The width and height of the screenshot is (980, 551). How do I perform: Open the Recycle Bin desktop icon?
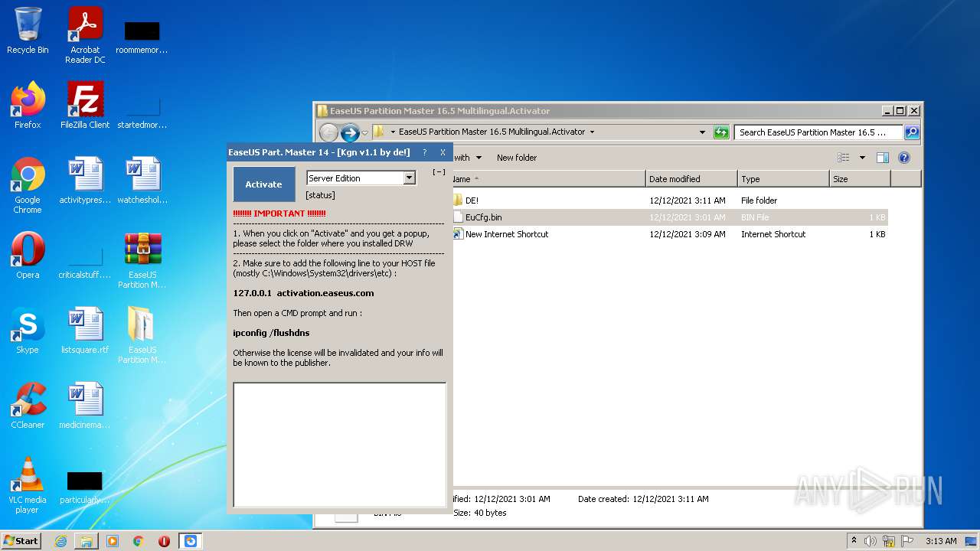(x=28, y=31)
